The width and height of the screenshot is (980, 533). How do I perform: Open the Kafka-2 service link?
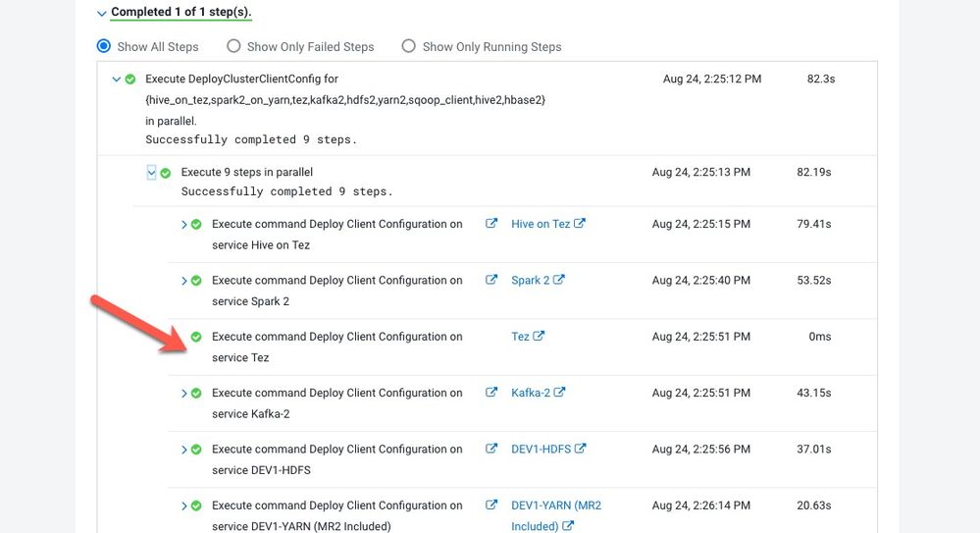point(531,393)
